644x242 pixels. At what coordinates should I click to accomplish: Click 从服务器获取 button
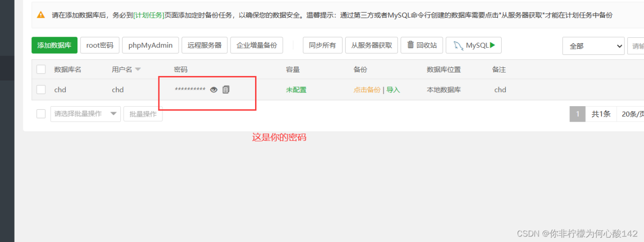pyautogui.click(x=372, y=45)
